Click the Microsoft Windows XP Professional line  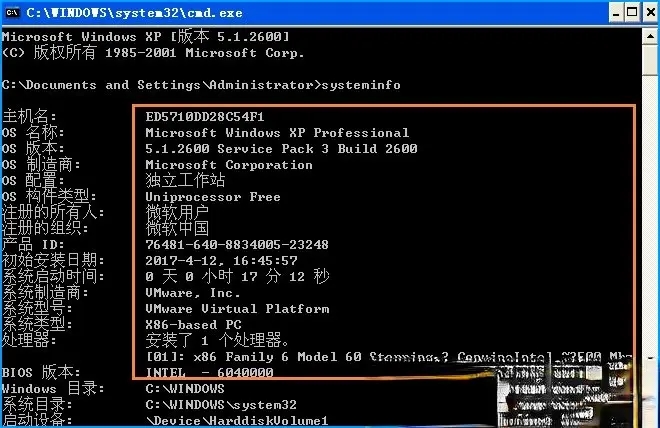[277, 133]
